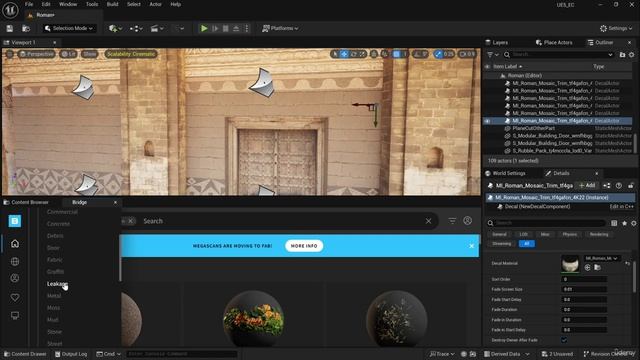Click the Eject button in the play toolbar
This screenshot has height=360, width=640.
coord(236,28)
